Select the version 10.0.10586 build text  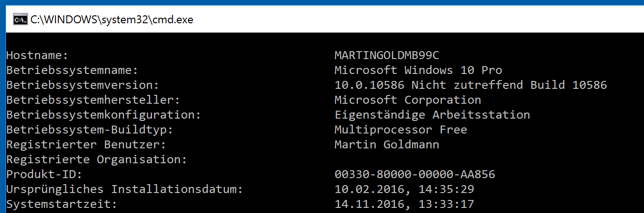tap(471, 85)
